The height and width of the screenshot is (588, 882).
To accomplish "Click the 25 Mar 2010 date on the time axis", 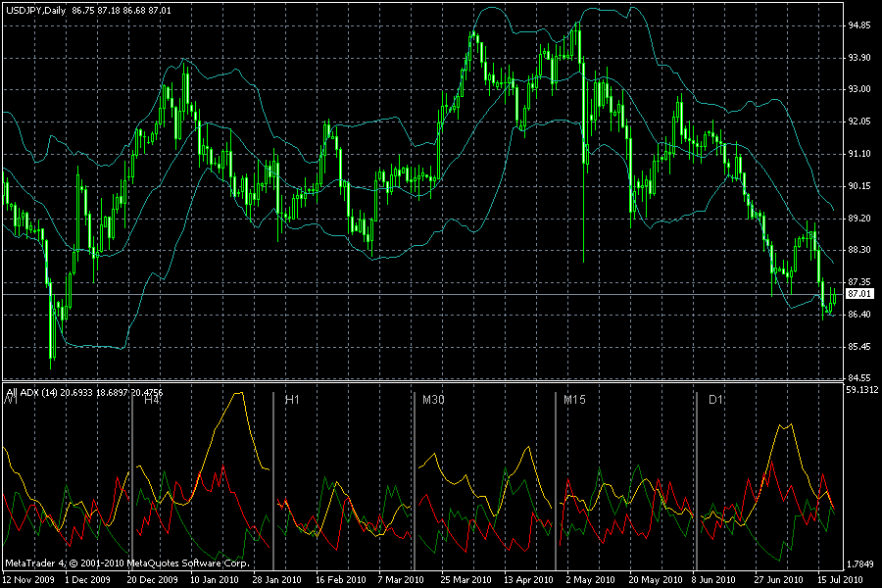I will 465,579.
